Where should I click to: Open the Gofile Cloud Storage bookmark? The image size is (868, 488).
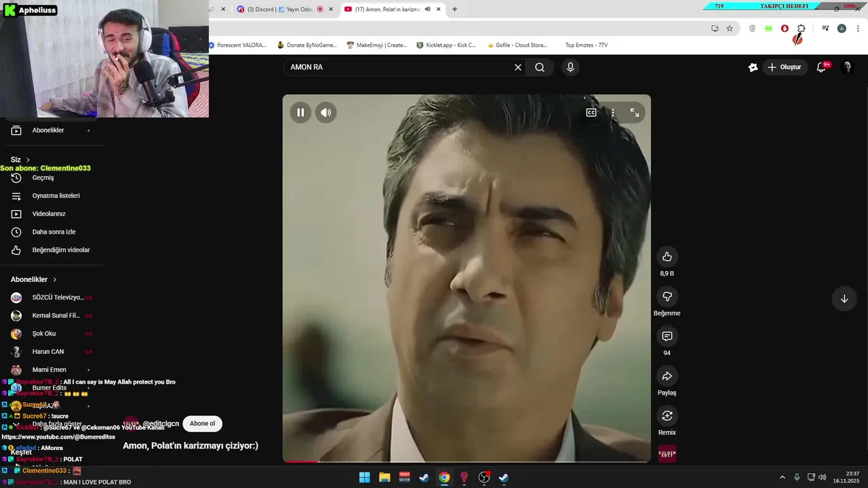(517, 45)
